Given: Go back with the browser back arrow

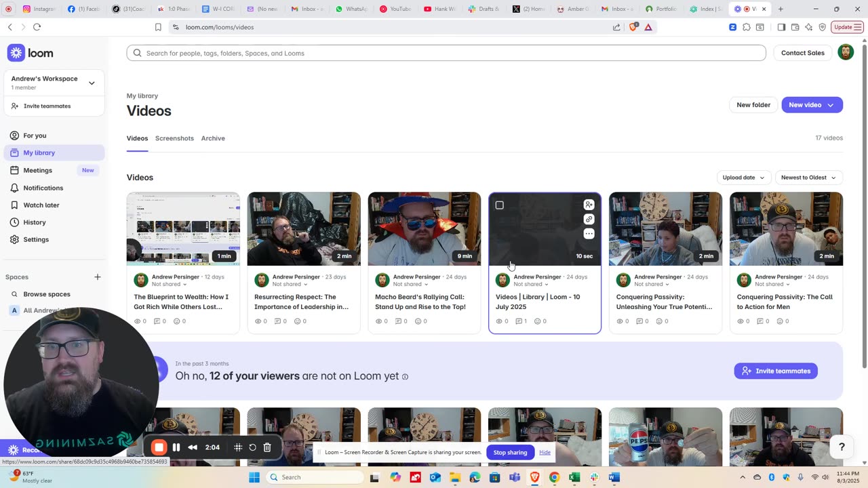Looking at the screenshot, I should point(10,27).
